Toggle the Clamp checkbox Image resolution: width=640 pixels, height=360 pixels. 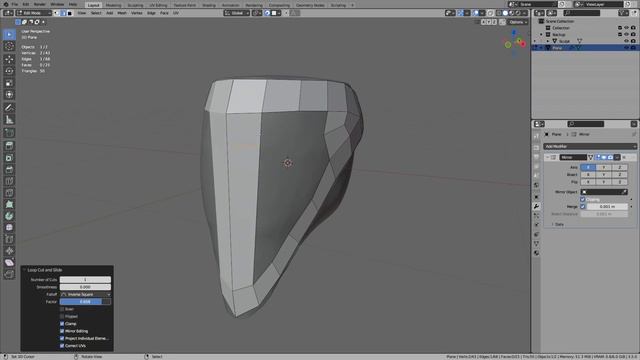(x=62, y=324)
